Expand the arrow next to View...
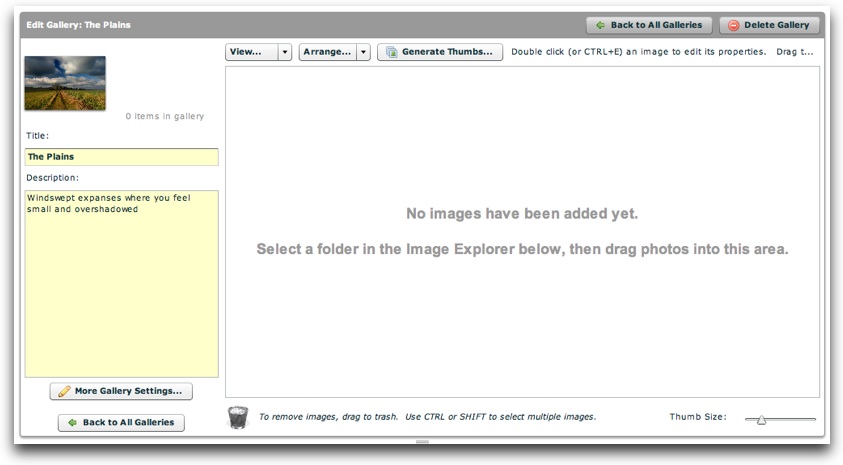This screenshot has width=843, height=465. tap(285, 52)
